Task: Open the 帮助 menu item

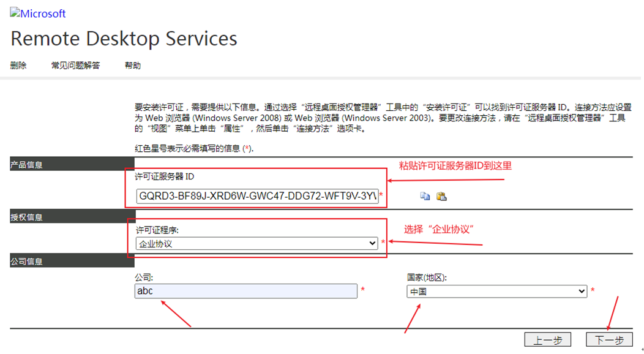Action: pos(133,66)
